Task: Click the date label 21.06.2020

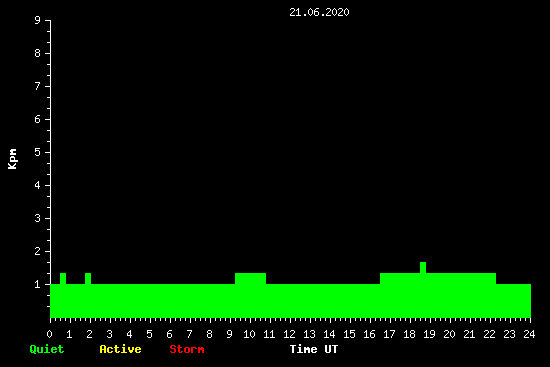Action: click(x=319, y=12)
